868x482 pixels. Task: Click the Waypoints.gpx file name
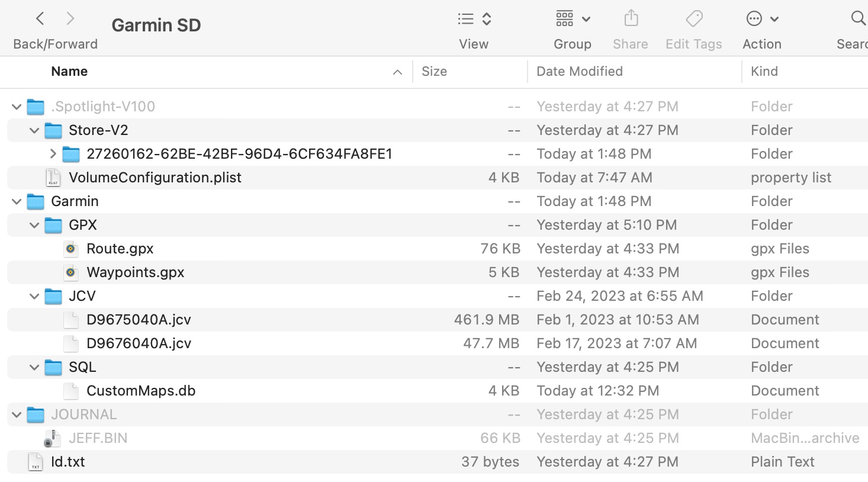[x=136, y=272]
